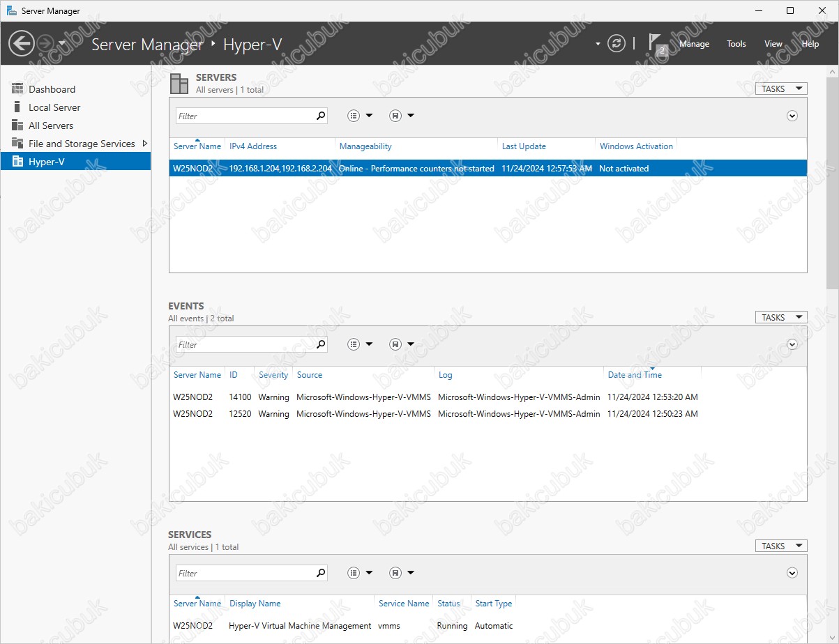The height and width of the screenshot is (644, 839).
Task: Click the All Servers icon
Action: click(17, 125)
